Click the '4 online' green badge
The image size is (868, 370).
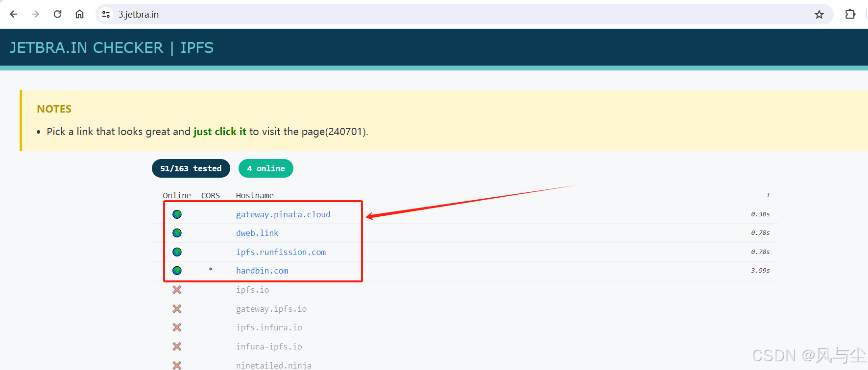coord(266,168)
